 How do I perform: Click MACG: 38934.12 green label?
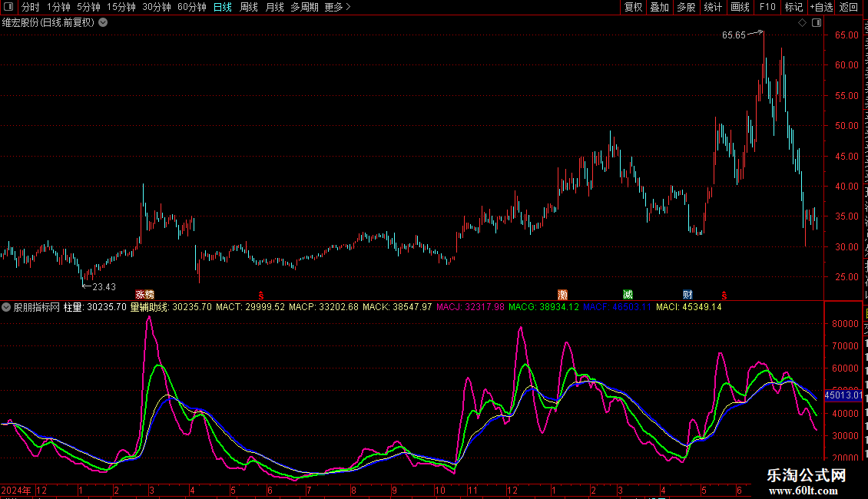click(x=544, y=307)
